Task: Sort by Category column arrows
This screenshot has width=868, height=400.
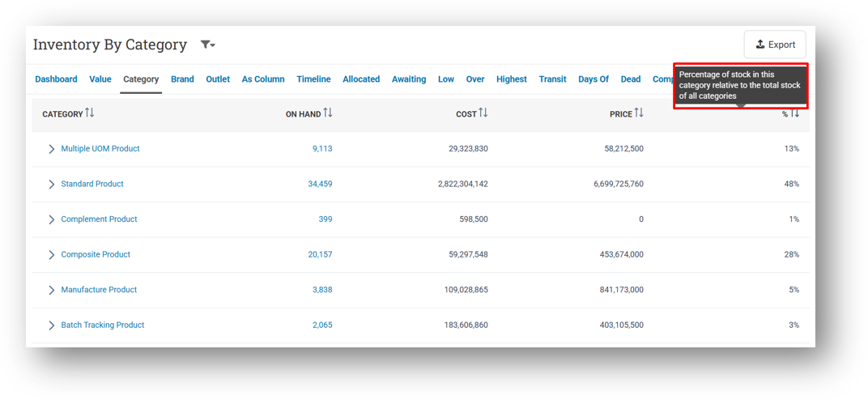Action: 90,113
